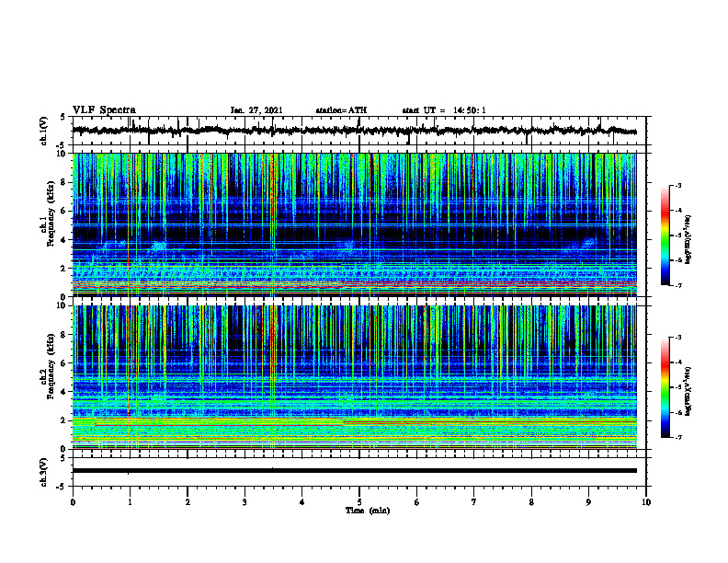Select the "start UT = 14:50: 1" text
728x563 pixels.
444,110
